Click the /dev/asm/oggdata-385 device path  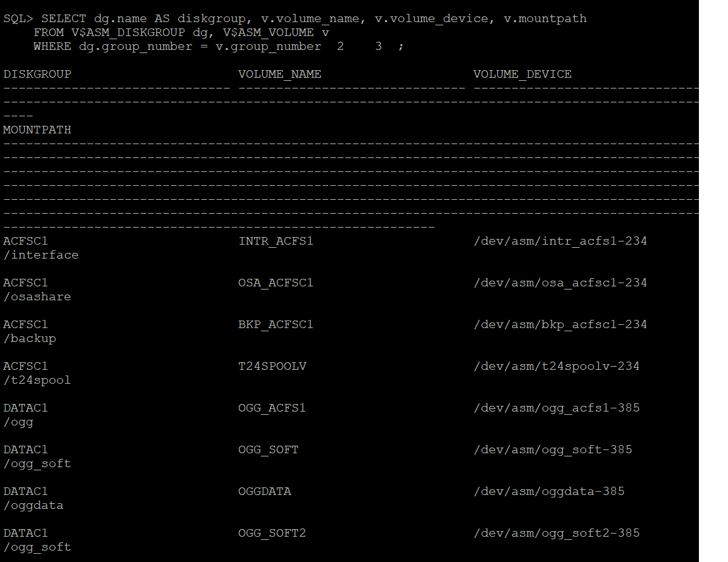click(549, 491)
